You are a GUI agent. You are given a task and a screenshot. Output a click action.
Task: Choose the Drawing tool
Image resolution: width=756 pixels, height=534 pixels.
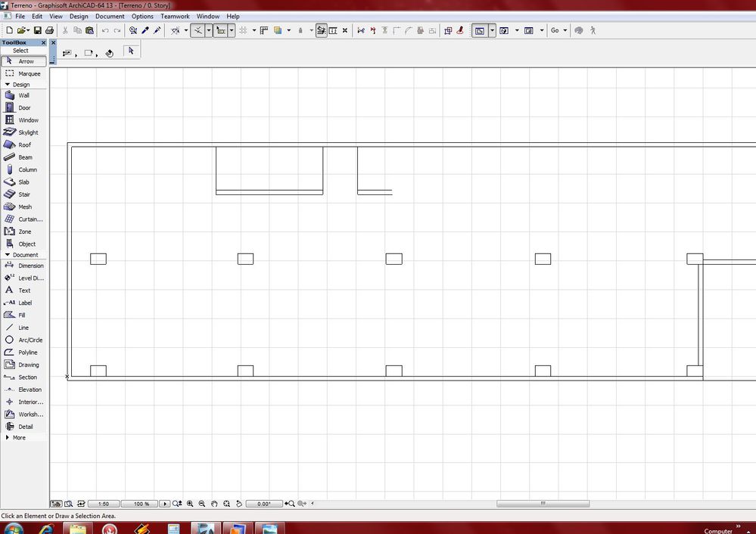tap(23, 365)
